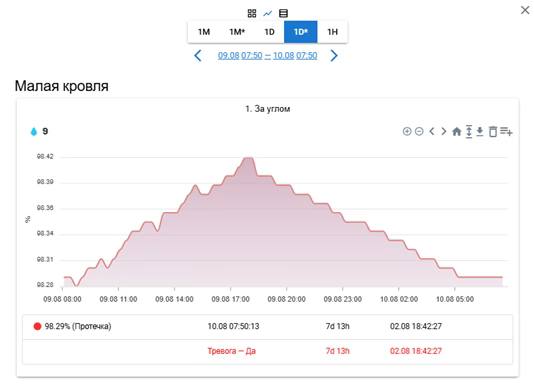Switch to the table list view icon
Image resolution: width=534 pixels, height=390 pixels.
click(x=283, y=13)
